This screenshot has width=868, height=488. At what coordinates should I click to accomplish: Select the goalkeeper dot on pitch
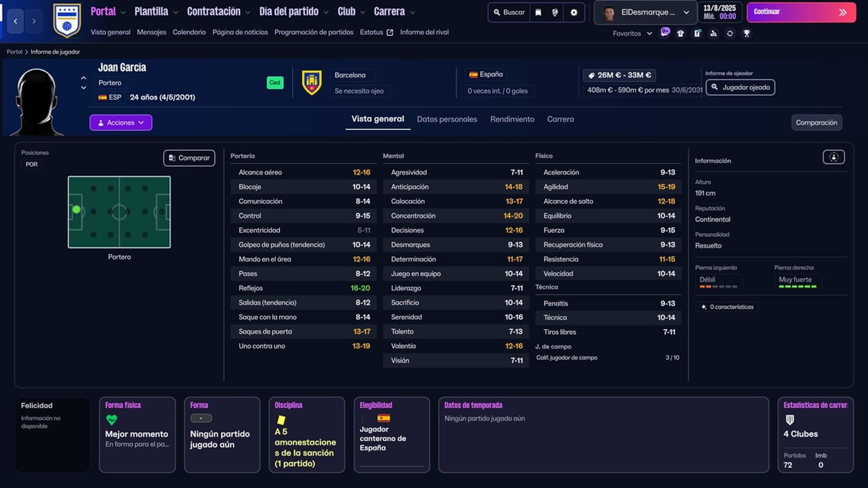click(76, 210)
